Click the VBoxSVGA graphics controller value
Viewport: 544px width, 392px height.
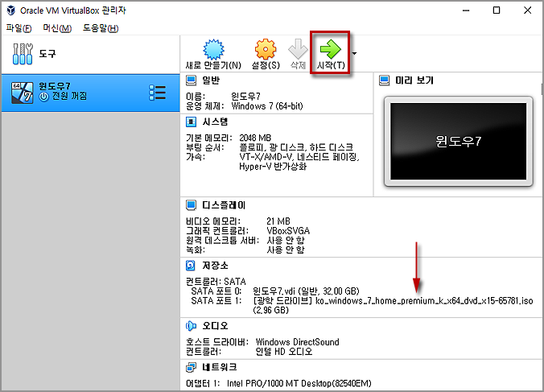point(288,231)
